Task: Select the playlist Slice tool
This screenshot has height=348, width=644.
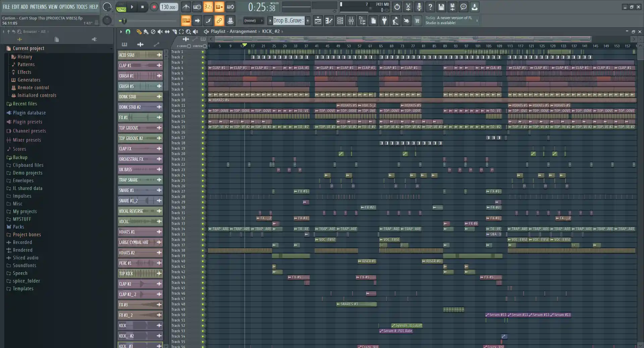Action: pos(174,32)
